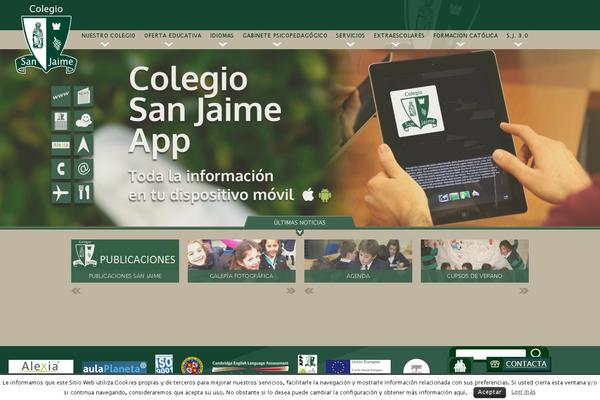Open the Agenda thumbnail
The width and height of the screenshot is (600, 400).
tap(358, 261)
